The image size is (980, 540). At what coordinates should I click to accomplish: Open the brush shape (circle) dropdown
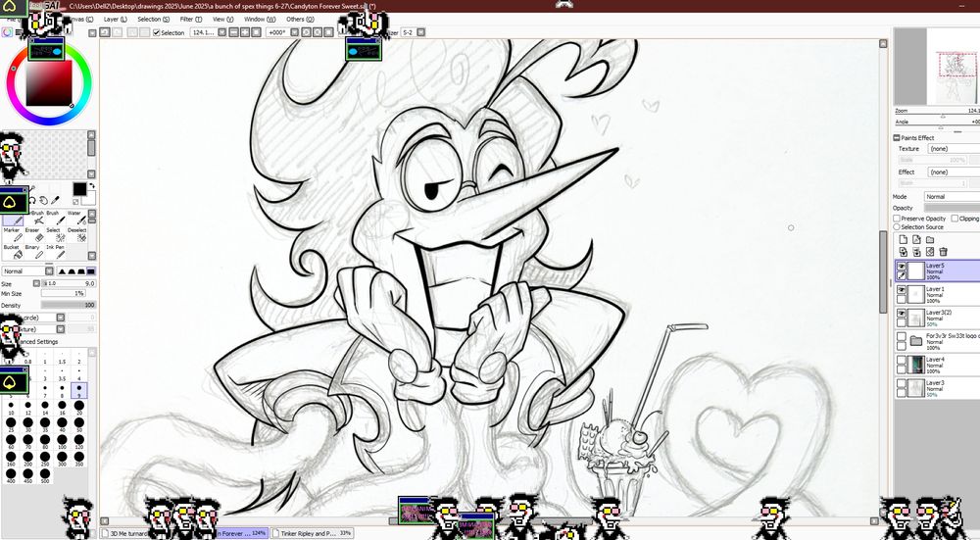60,318
